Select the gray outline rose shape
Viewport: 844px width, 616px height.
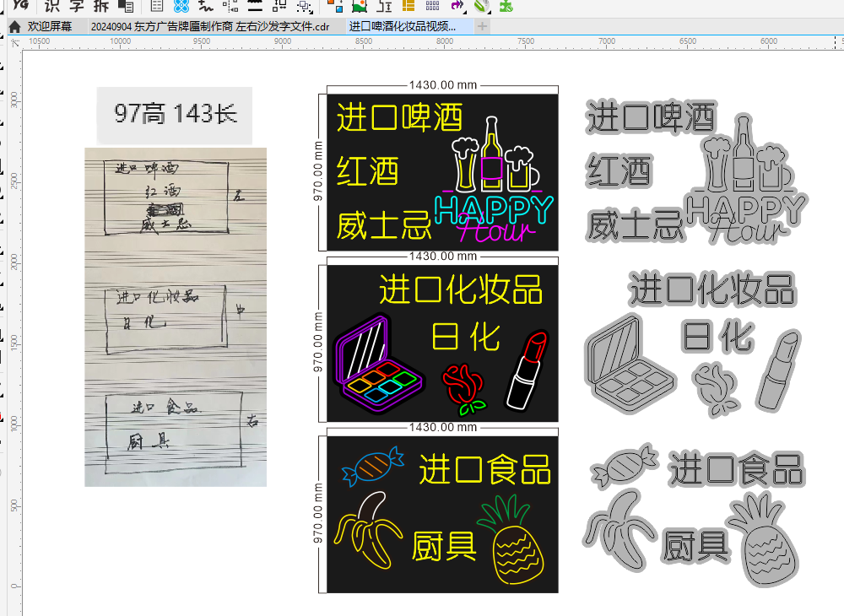pyautogui.click(x=716, y=390)
